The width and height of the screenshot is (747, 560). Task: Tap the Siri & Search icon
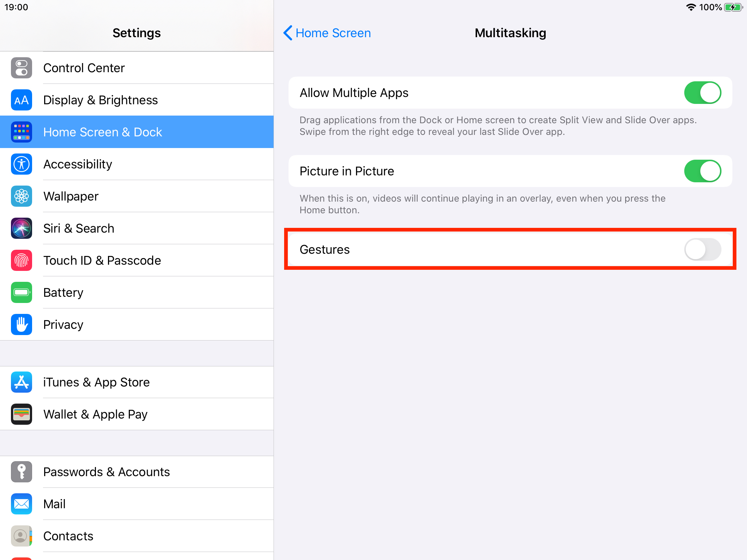tap(22, 228)
